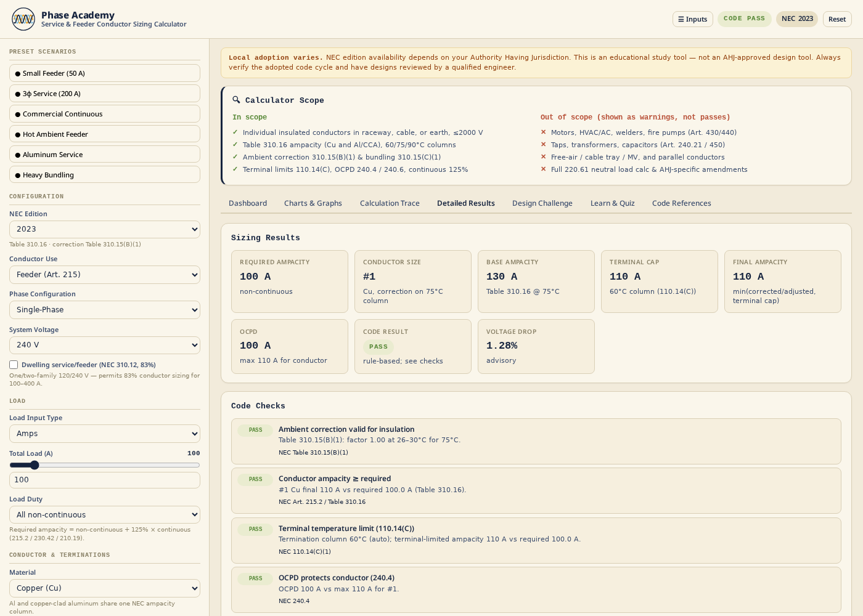Go to the Design Challenge tab
863x616 pixels.
[x=542, y=203]
